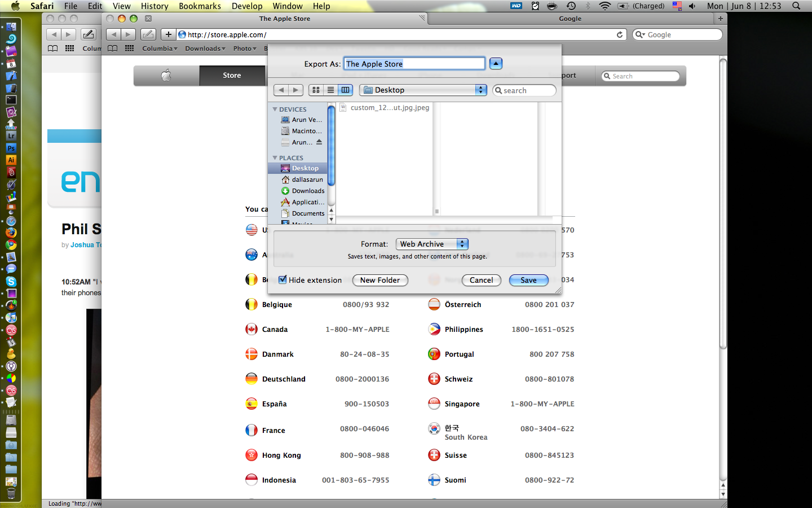Click the Wi-Fi status icon
The image size is (812, 508).
pyautogui.click(x=604, y=6)
